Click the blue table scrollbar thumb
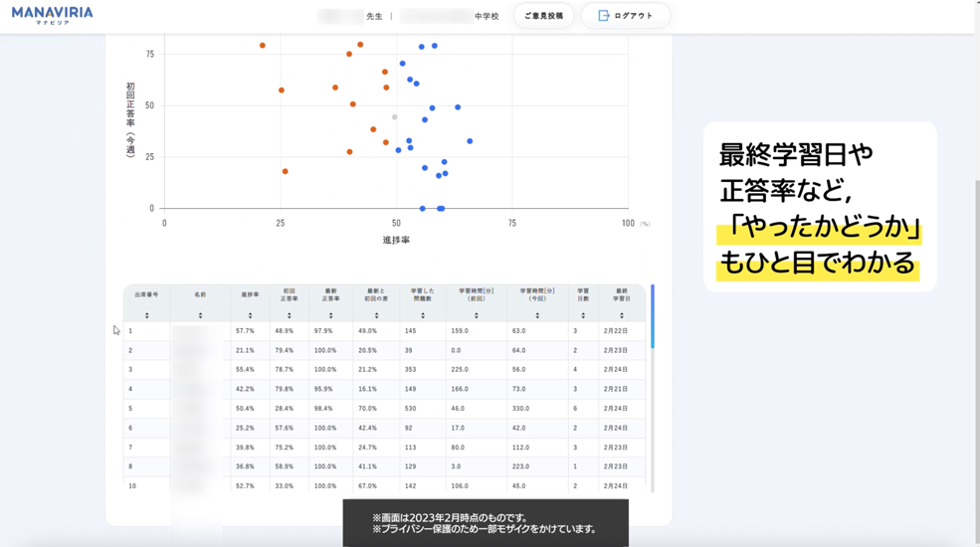This screenshot has height=547, width=980. click(x=653, y=316)
